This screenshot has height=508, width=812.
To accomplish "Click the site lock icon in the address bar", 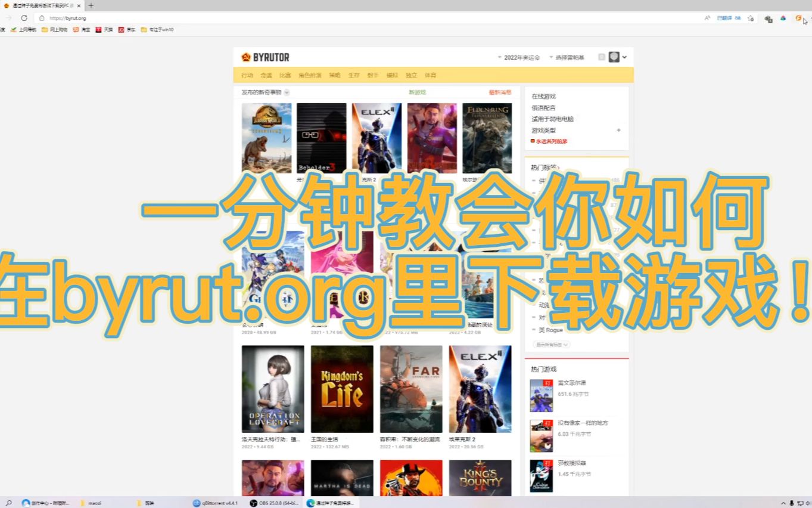I will coord(42,18).
